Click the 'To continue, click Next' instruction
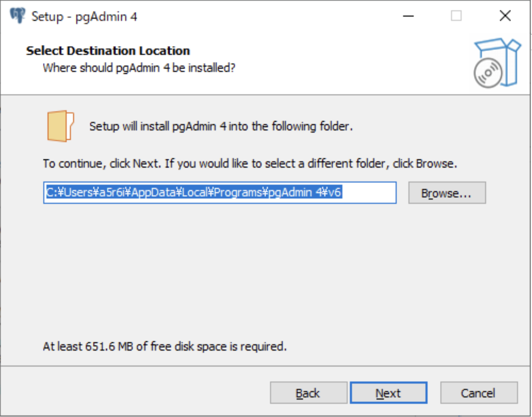The height and width of the screenshot is (417, 532). point(250,164)
